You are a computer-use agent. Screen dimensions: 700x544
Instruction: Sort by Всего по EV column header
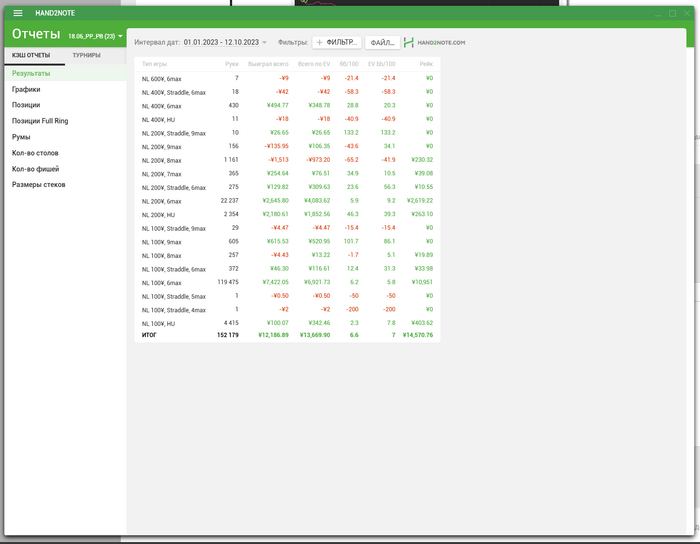coord(314,64)
